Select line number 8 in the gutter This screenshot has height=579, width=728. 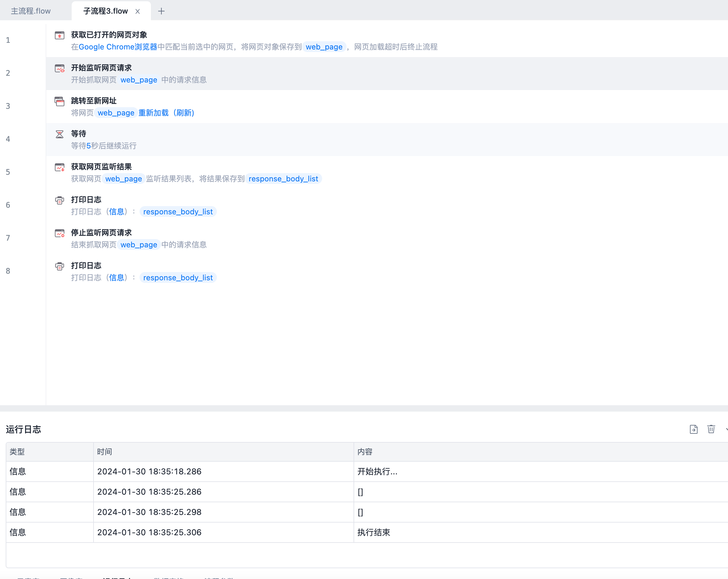click(8, 271)
